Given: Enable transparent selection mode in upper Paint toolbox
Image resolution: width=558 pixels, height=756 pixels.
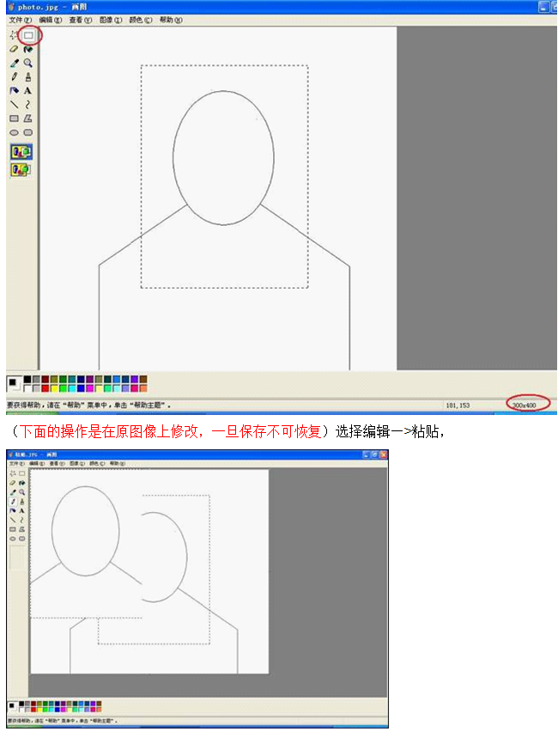Looking at the screenshot, I should tap(21, 169).
